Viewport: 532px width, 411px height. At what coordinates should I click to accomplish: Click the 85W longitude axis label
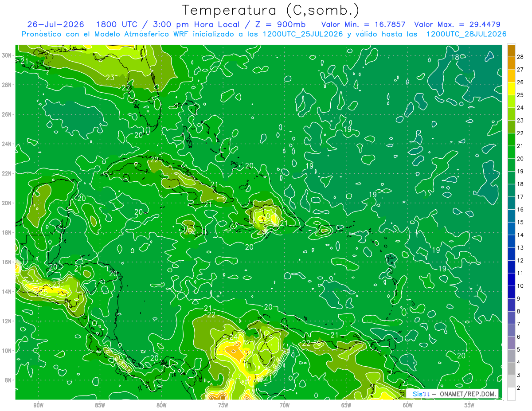(100, 405)
